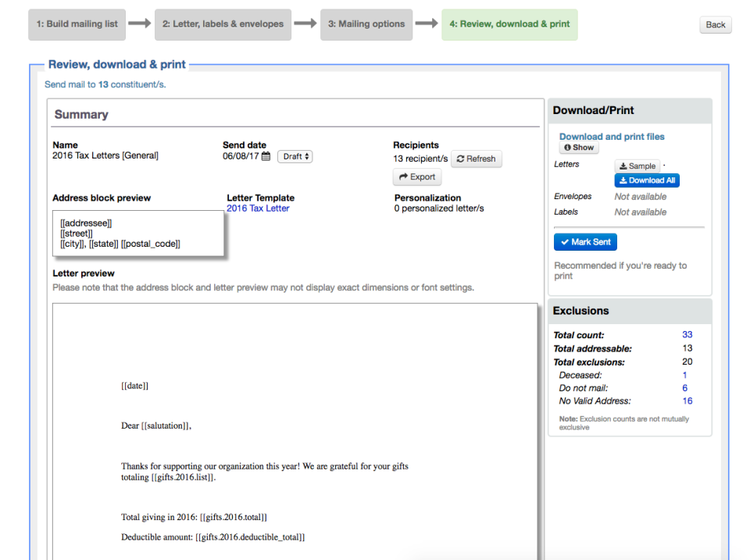
Task: View the 33 total count link
Action: 687,334
